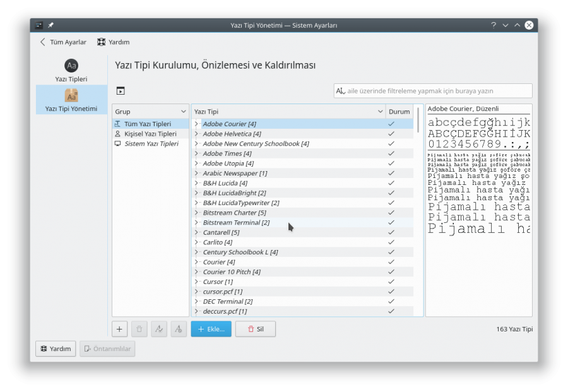Image resolution: width=568 pixels, height=392 pixels.
Task: Click the Öntanımlılar defaults button
Action: 107,348
